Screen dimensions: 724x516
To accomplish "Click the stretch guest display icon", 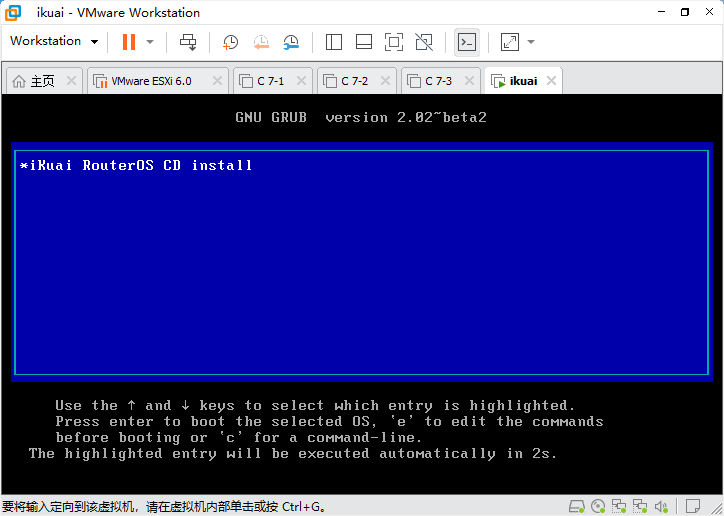I will point(509,42).
